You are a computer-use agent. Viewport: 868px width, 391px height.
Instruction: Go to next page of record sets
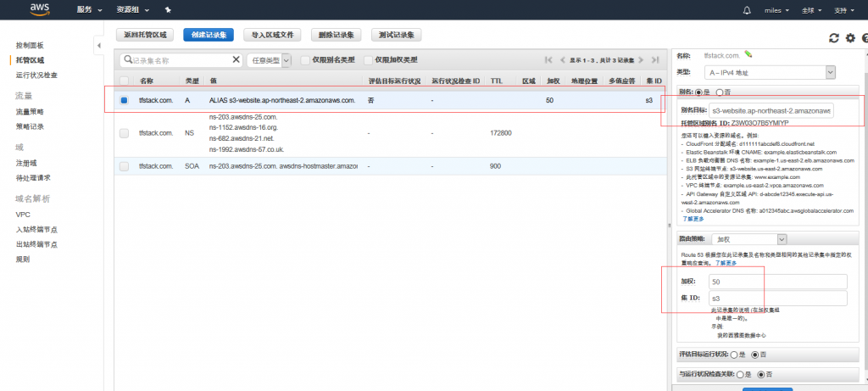[x=641, y=60]
